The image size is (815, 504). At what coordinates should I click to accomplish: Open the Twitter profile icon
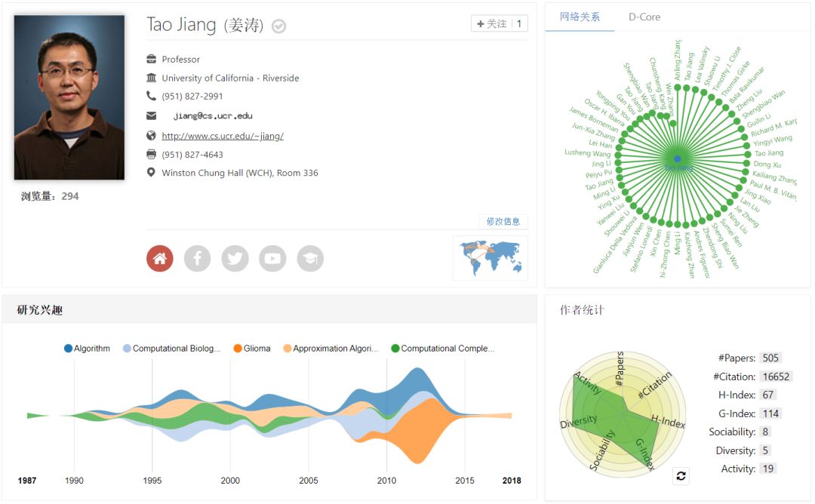pos(235,259)
